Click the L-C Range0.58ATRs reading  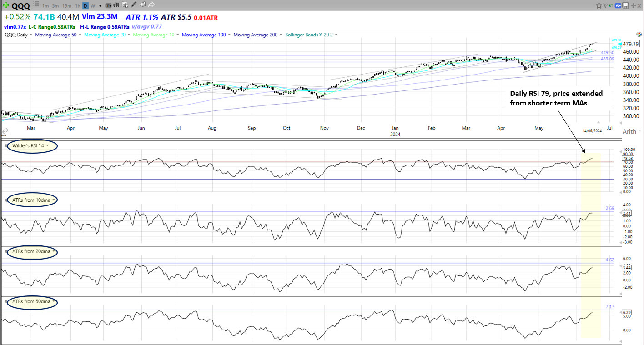coord(52,27)
